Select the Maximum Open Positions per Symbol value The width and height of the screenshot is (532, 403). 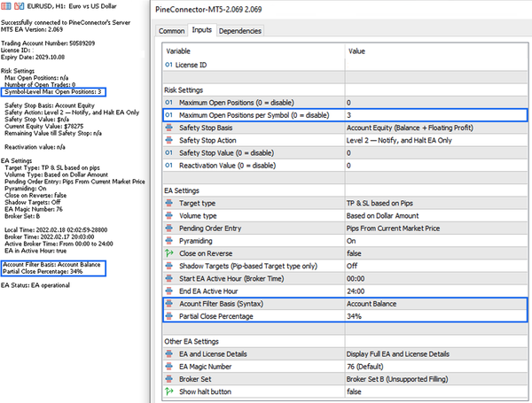pyautogui.click(x=434, y=115)
